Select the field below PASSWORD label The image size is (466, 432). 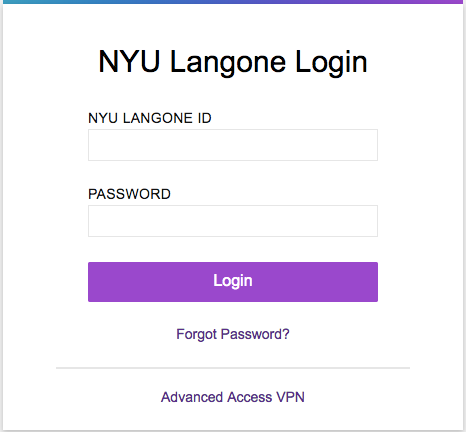[x=233, y=221]
